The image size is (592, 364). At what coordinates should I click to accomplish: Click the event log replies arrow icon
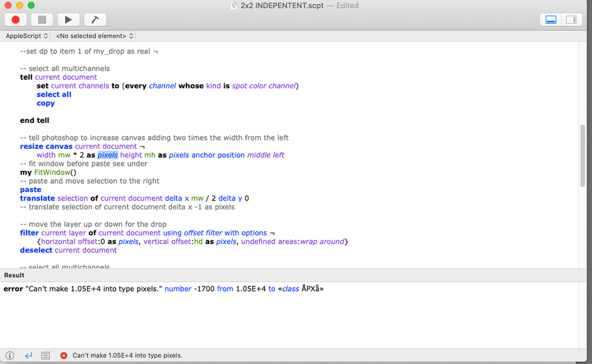pyautogui.click(x=28, y=355)
